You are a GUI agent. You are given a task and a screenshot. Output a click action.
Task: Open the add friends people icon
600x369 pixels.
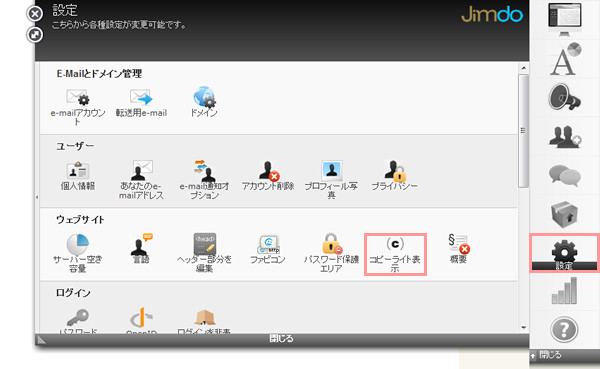click(565, 136)
